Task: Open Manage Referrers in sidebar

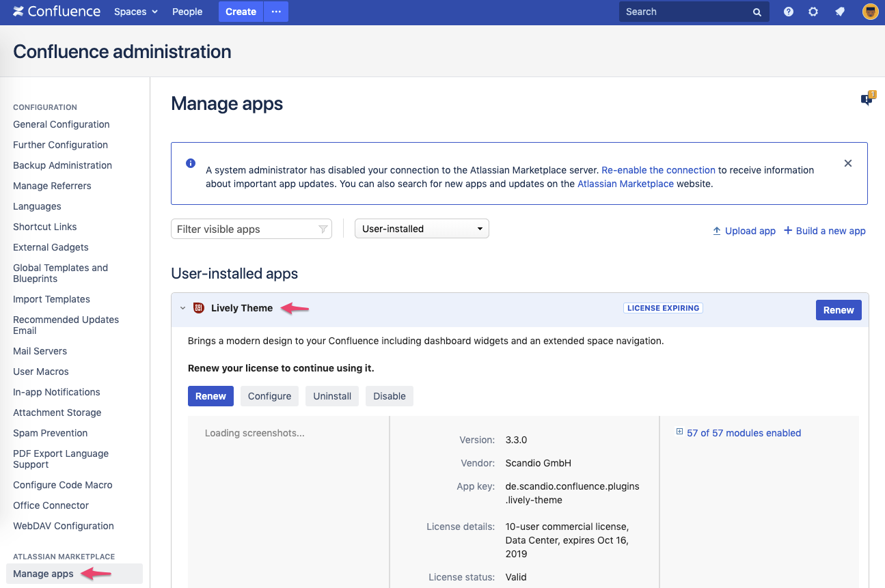Action: (x=52, y=186)
